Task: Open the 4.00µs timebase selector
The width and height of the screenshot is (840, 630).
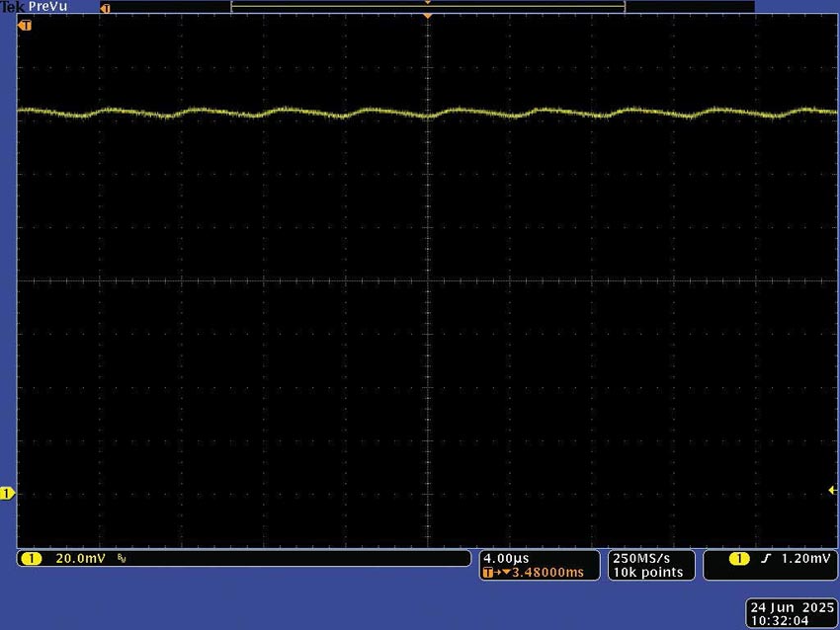Action: coord(509,556)
